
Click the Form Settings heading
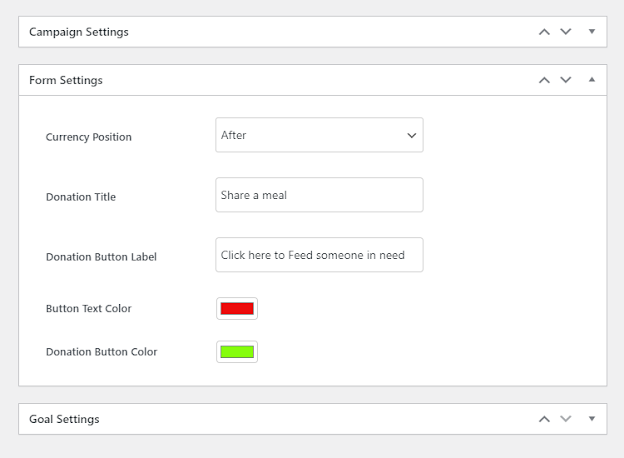click(x=66, y=80)
